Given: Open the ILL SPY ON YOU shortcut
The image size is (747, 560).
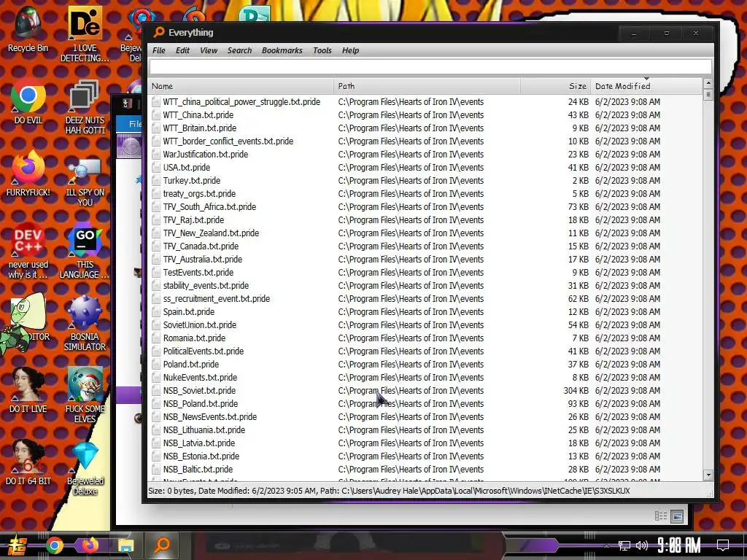Looking at the screenshot, I should coord(85,181).
